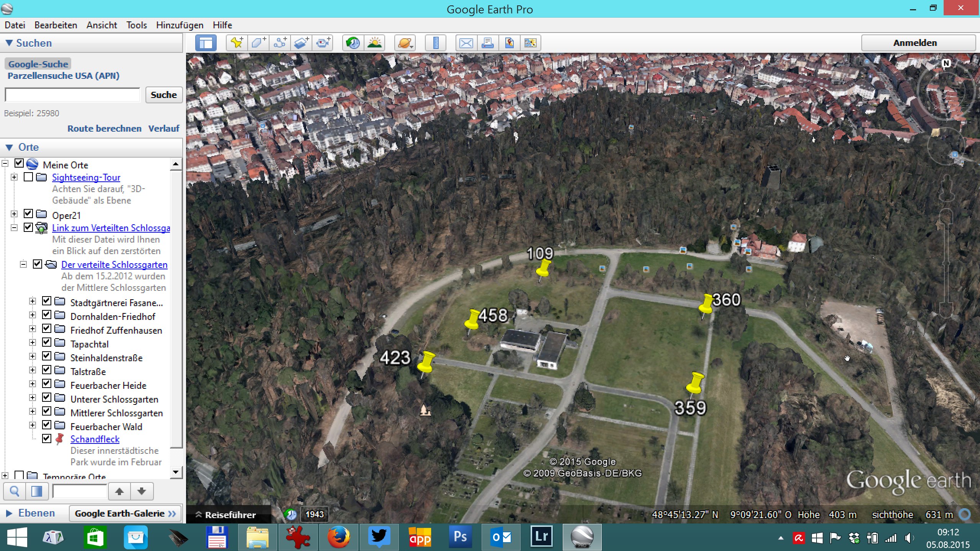Click the search text input field

[73, 95]
